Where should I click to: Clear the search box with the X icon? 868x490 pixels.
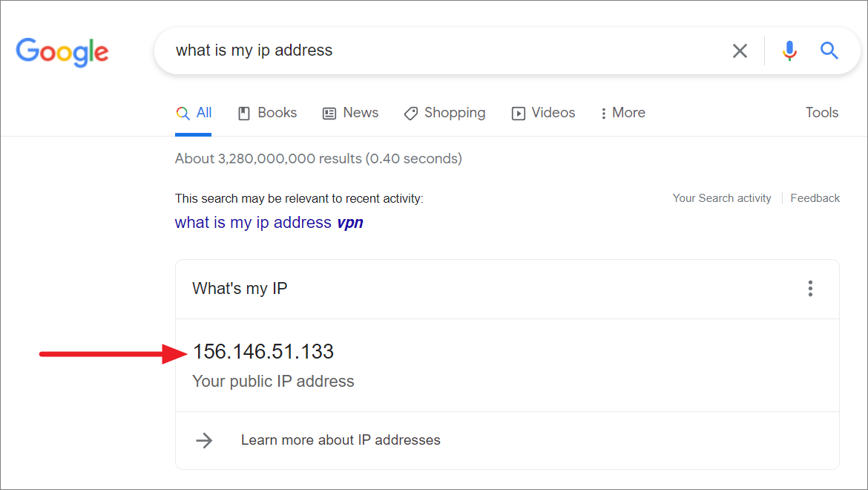pos(740,51)
